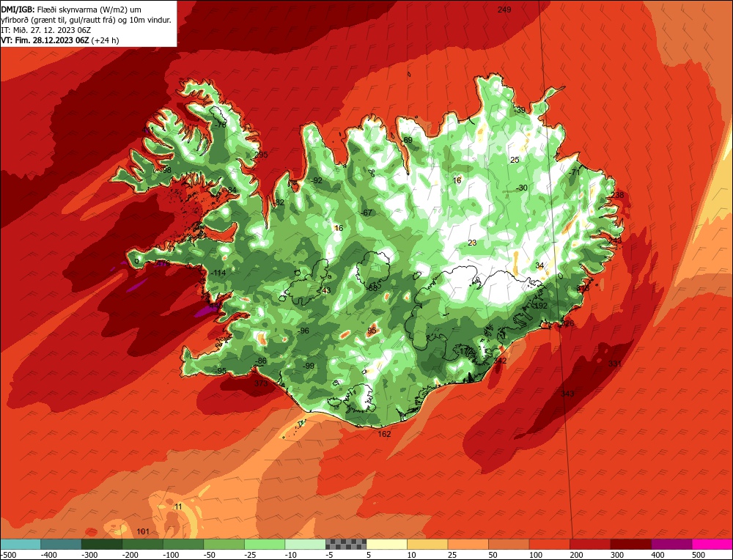Click the value 249 at the top of the map
Viewport: 733px width, 560px height.
(x=504, y=10)
